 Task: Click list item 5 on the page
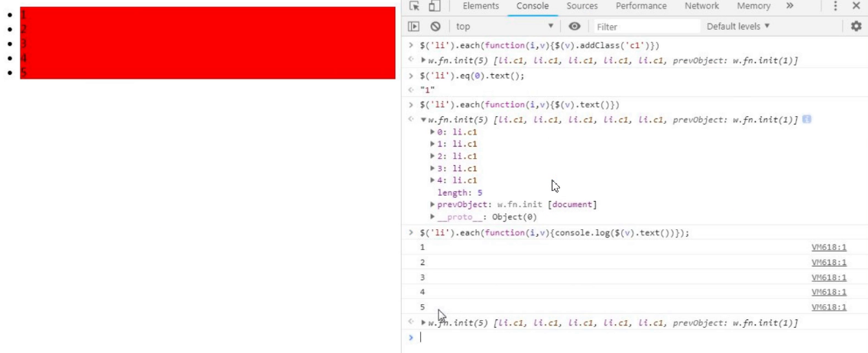(208, 72)
